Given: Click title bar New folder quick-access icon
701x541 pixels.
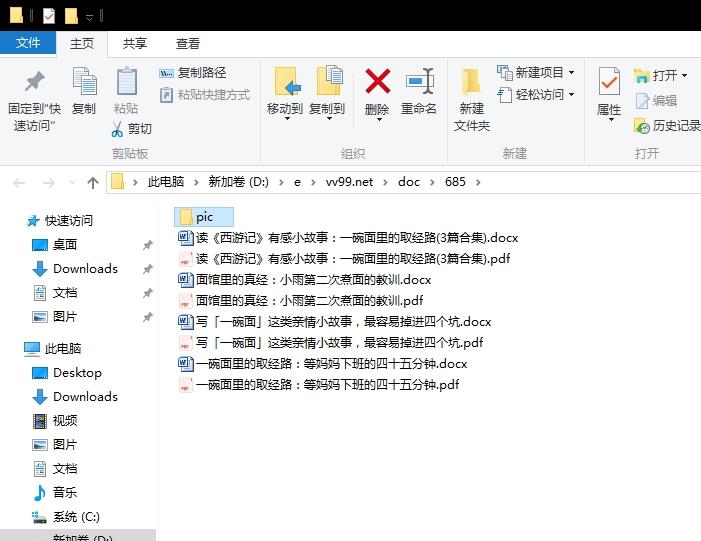Looking at the screenshot, I should point(71,16).
